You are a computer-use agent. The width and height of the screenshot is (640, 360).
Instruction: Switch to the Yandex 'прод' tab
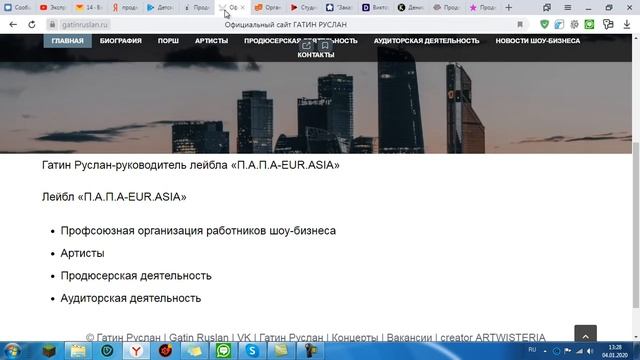point(125,7)
